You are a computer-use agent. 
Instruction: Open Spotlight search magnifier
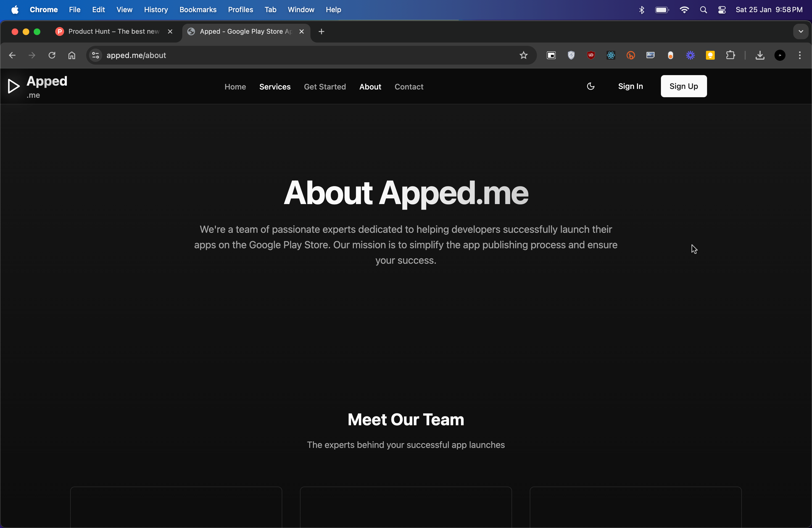703,10
